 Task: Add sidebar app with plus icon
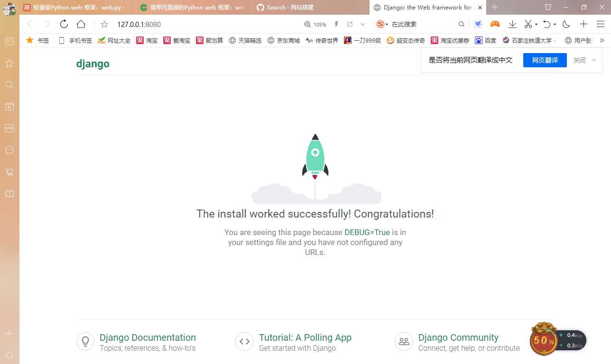coord(9,334)
